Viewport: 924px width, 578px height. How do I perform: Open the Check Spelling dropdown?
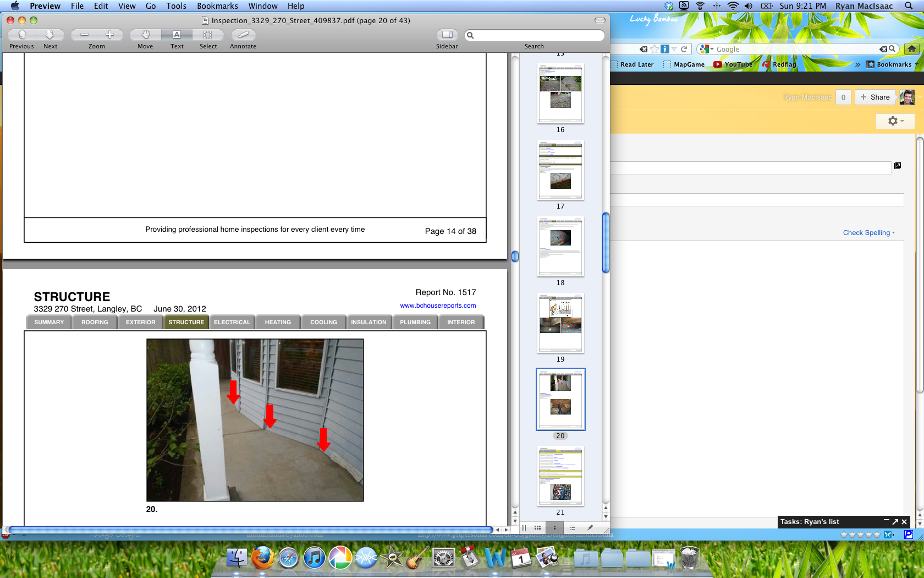[x=868, y=233]
